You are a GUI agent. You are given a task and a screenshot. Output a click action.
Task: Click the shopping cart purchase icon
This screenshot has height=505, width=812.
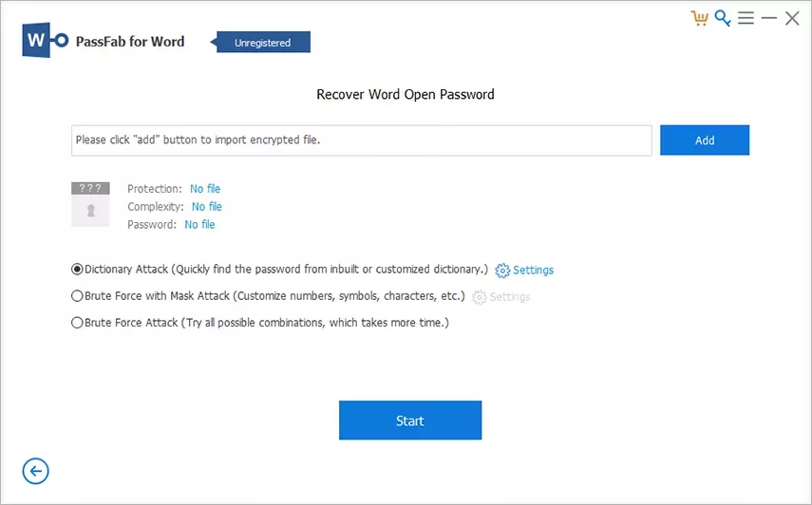tap(700, 18)
